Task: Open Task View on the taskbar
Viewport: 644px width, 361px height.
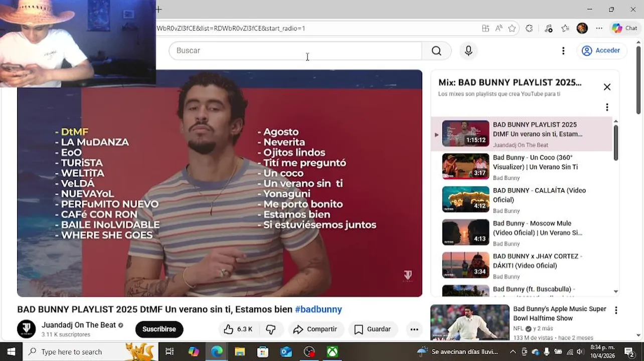Action: tap(170, 351)
